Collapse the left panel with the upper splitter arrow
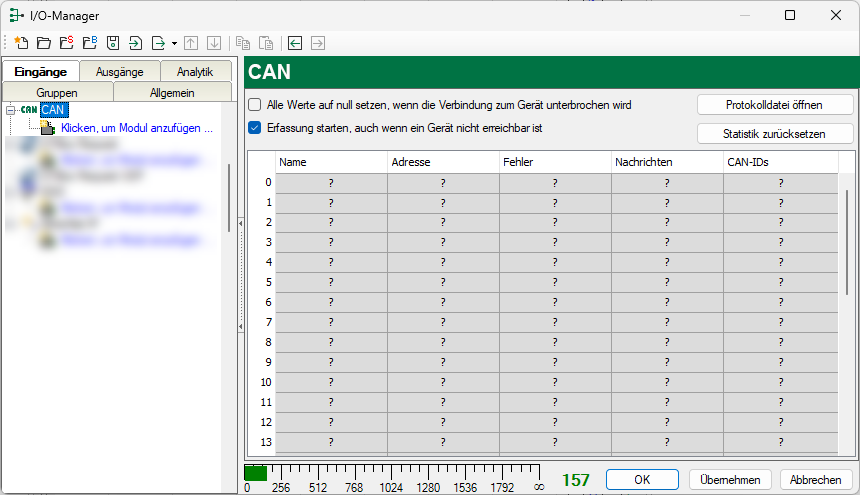The width and height of the screenshot is (860, 495). point(241,223)
